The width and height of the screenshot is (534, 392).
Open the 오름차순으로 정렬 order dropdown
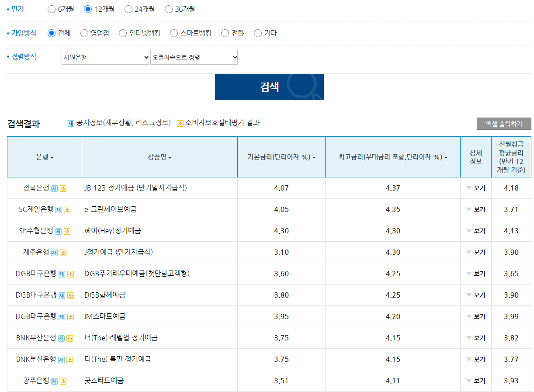tap(194, 57)
